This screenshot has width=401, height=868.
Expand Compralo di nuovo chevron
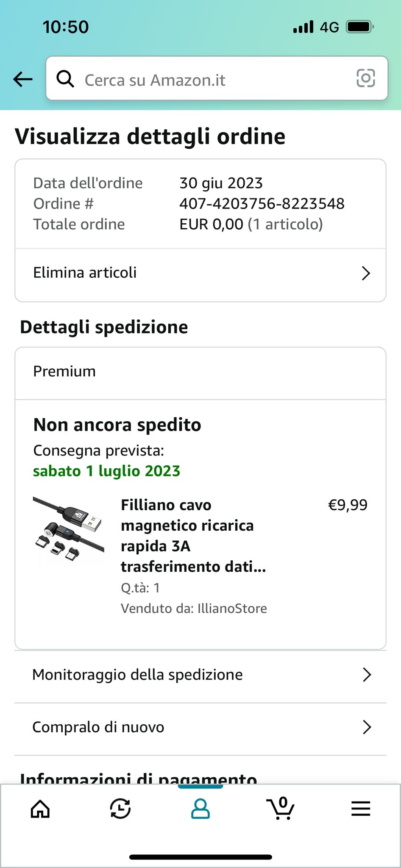[x=367, y=727]
